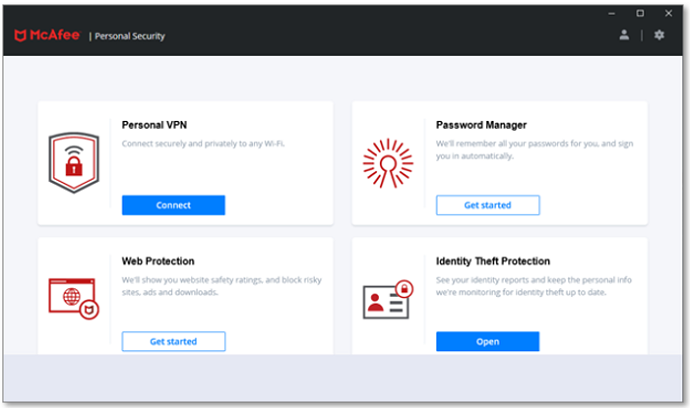Screen dimensions: 690x408
Task: Select the Personal VPN heading
Action: [x=154, y=125]
